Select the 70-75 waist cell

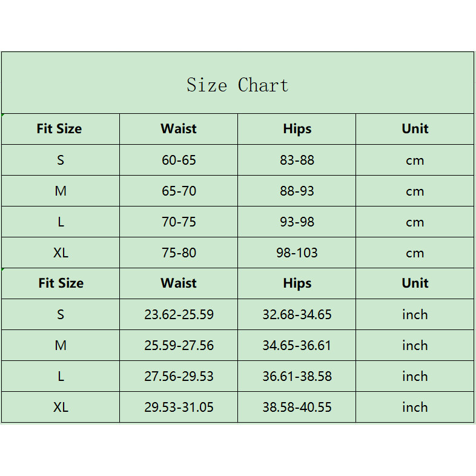coord(179,222)
